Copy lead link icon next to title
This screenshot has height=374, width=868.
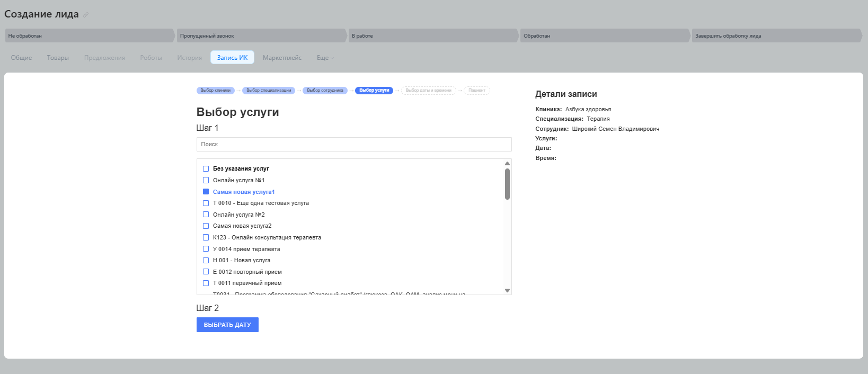[x=86, y=15]
